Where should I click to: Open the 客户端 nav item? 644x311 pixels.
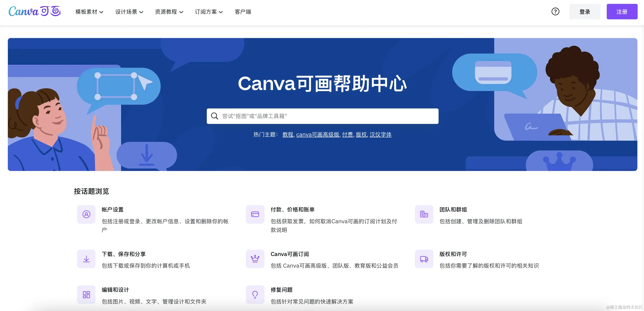tap(243, 12)
